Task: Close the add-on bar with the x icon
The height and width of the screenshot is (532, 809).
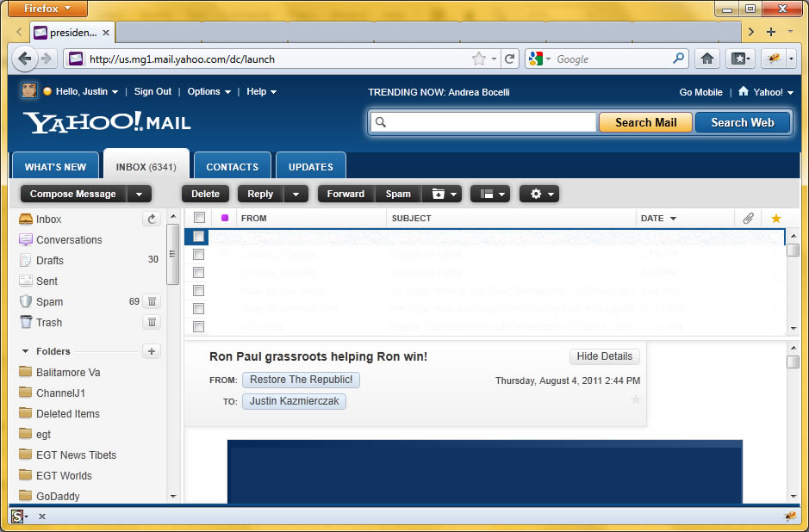Action: pyautogui.click(x=42, y=516)
